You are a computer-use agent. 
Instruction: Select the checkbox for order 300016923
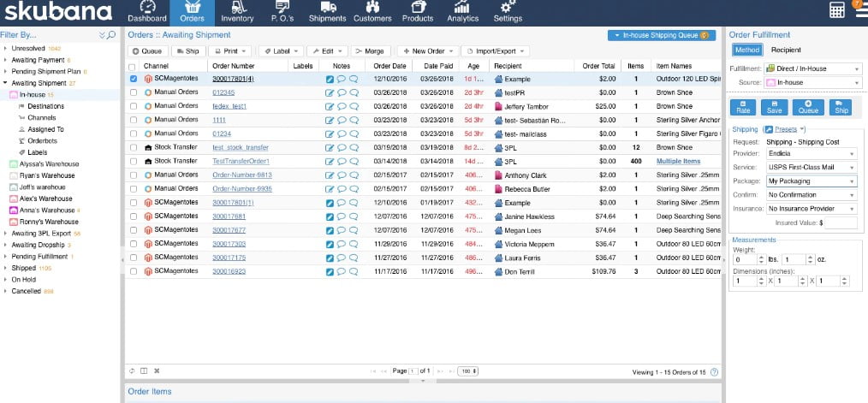point(133,271)
